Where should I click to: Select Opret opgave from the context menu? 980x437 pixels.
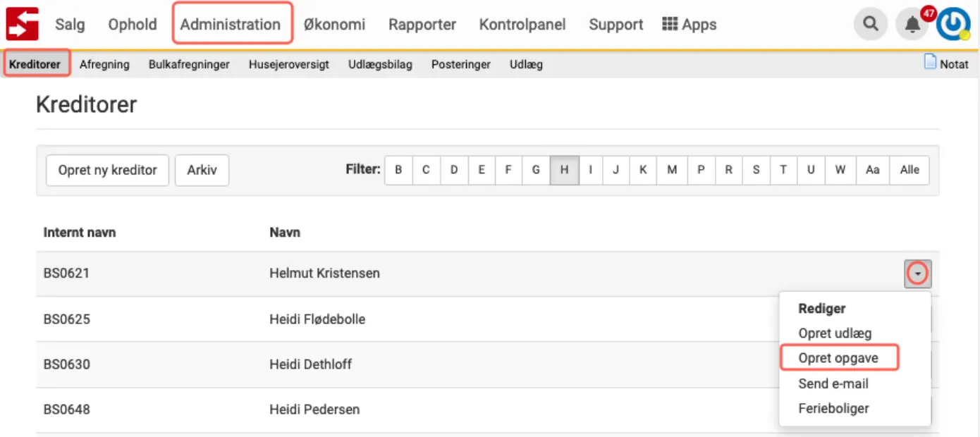[x=839, y=357]
